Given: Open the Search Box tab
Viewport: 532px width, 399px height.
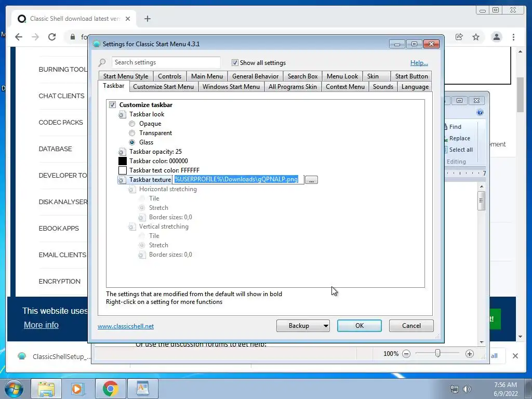Looking at the screenshot, I should (303, 76).
